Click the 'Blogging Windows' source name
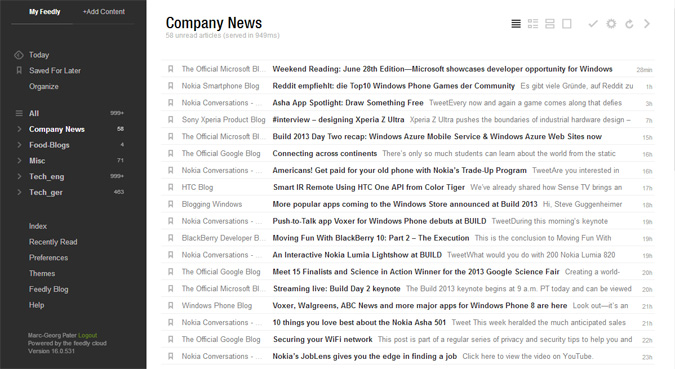Image resolution: width=675 pixels, height=369 pixels. 212,204
